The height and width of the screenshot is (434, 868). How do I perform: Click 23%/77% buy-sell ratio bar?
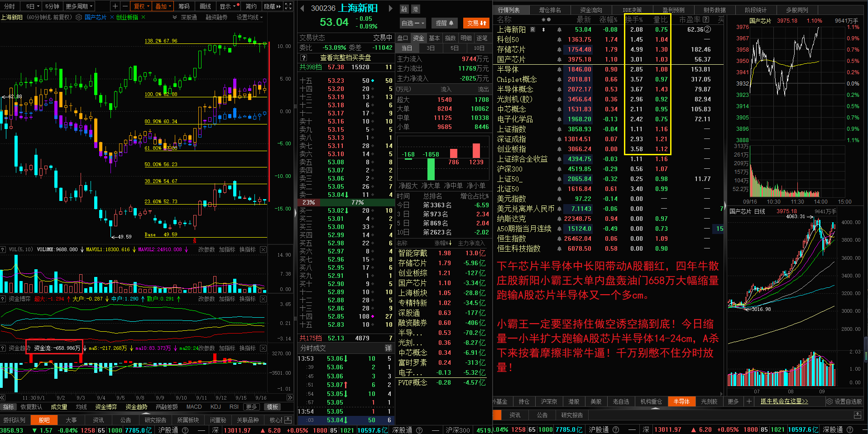(x=345, y=202)
